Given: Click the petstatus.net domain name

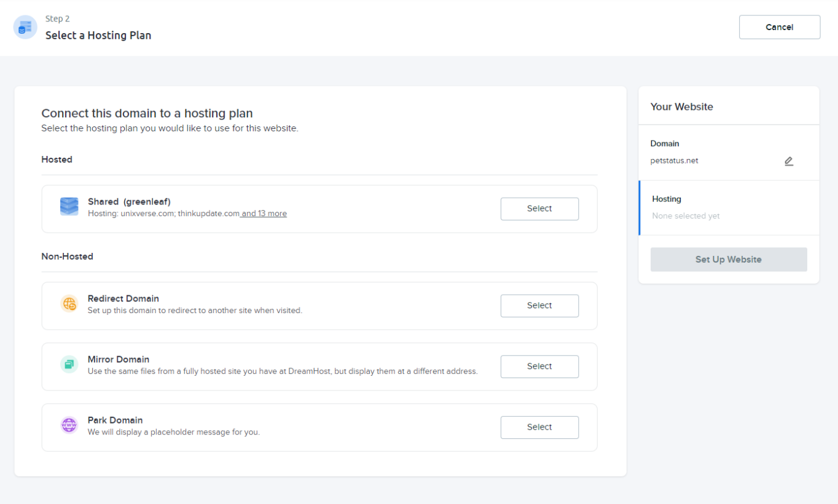Looking at the screenshot, I should [x=674, y=160].
